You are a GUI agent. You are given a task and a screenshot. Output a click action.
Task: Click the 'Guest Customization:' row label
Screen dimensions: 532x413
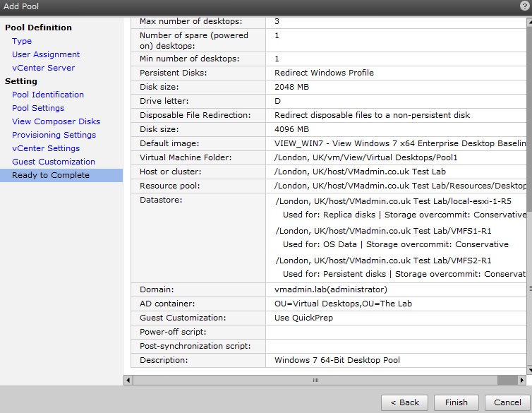[x=183, y=318]
